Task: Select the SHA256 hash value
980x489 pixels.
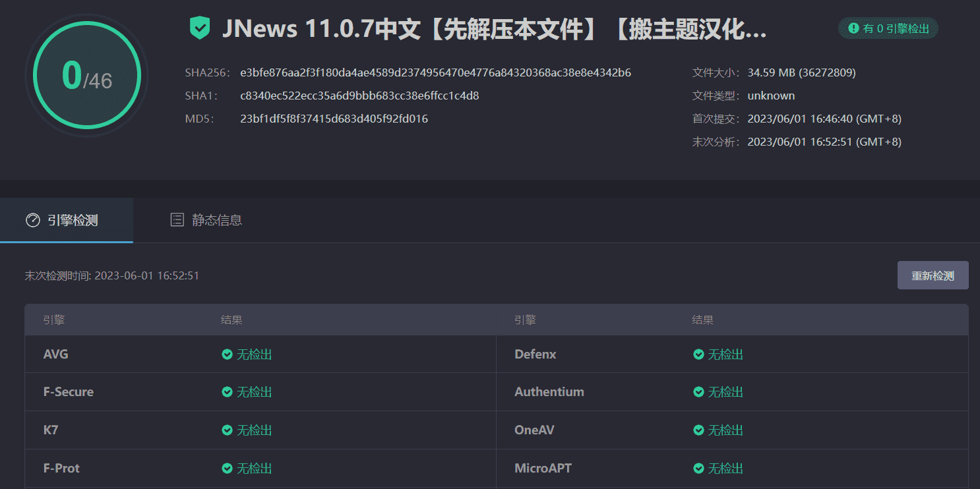Action: click(x=436, y=72)
